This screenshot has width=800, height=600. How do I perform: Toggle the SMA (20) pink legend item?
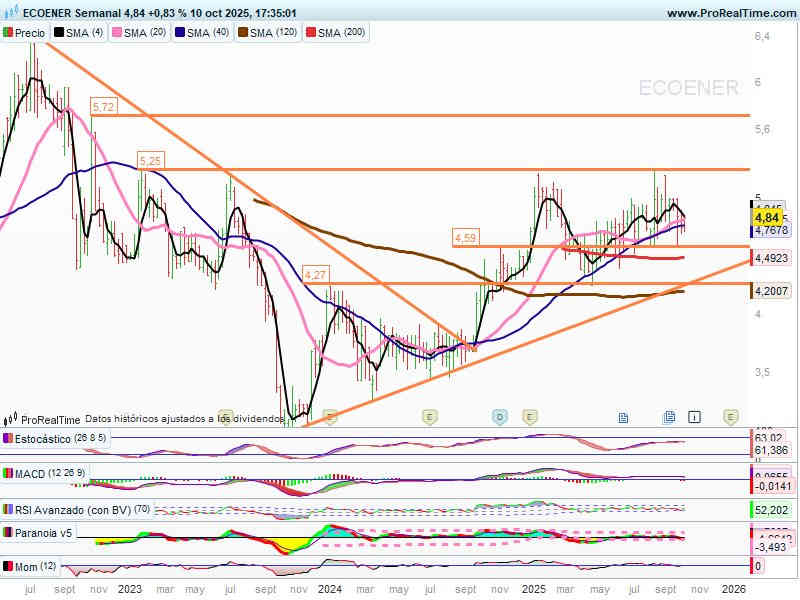point(138,33)
